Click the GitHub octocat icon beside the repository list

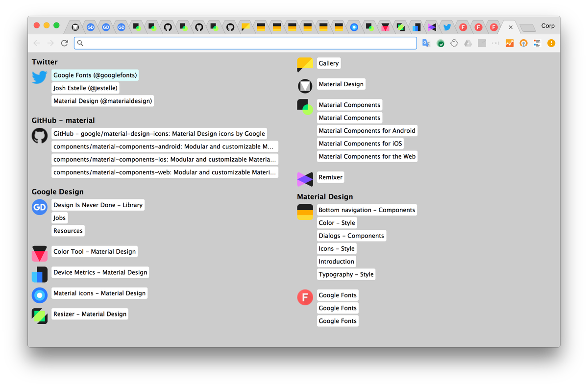(x=40, y=136)
